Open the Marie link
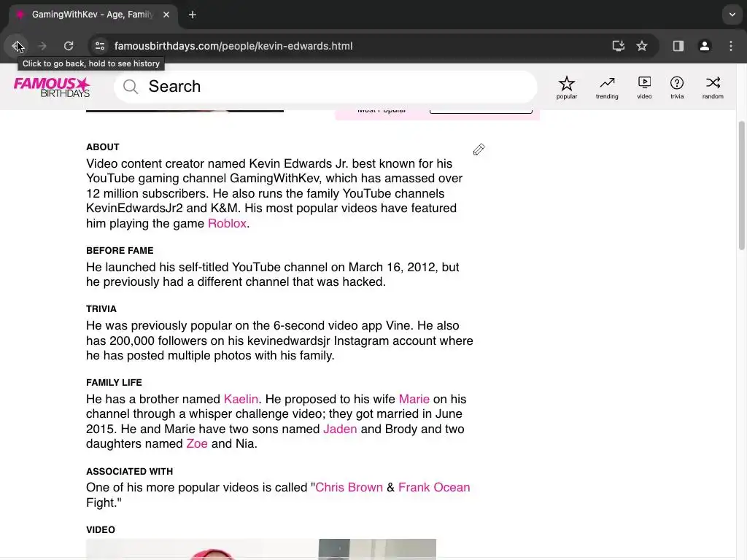This screenshot has width=747, height=560. pyautogui.click(x=414, y=399)
